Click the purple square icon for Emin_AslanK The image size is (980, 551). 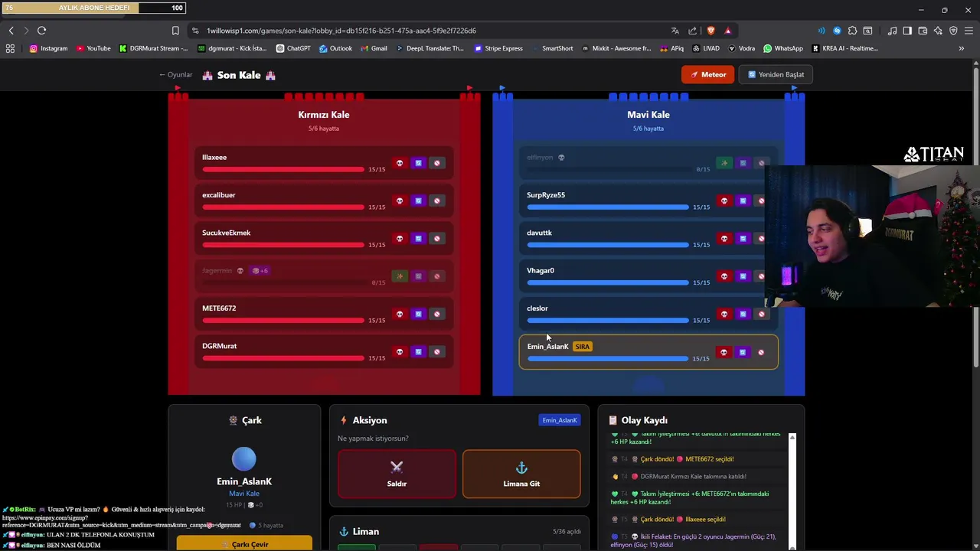742,352
